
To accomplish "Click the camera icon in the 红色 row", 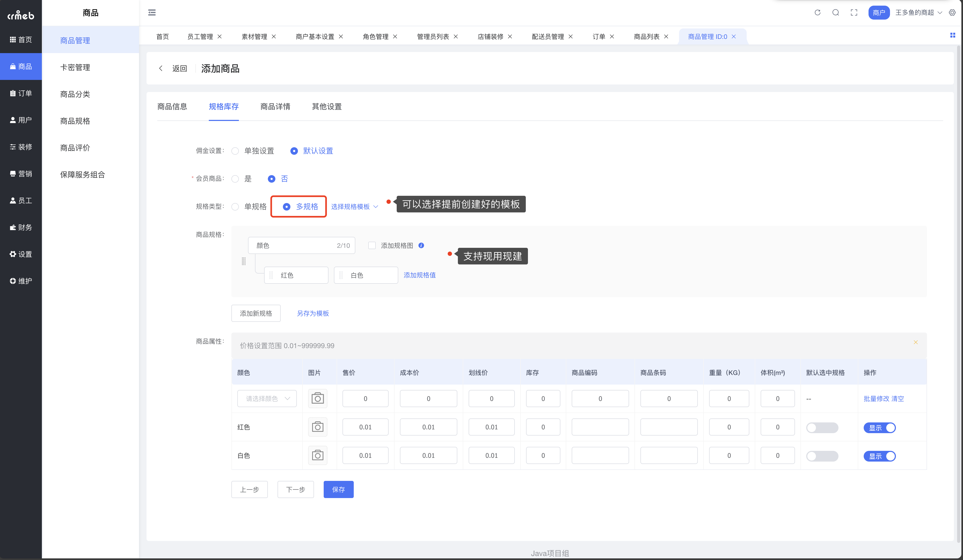I will [318, 427].
